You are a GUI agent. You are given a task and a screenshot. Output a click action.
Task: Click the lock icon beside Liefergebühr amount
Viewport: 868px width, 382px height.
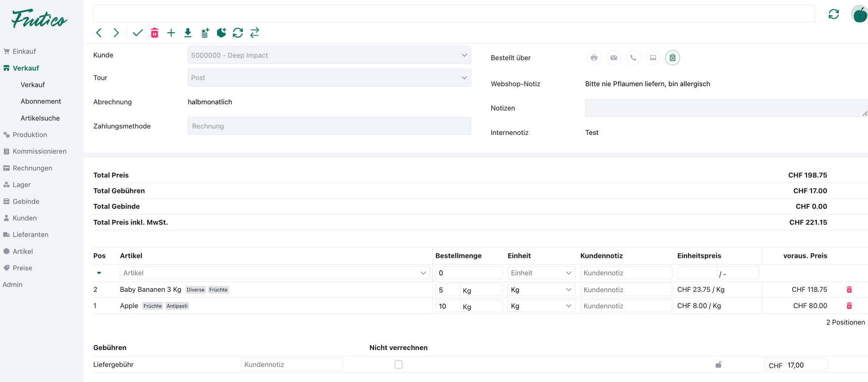pyautogui.click(x=718, y=365)
